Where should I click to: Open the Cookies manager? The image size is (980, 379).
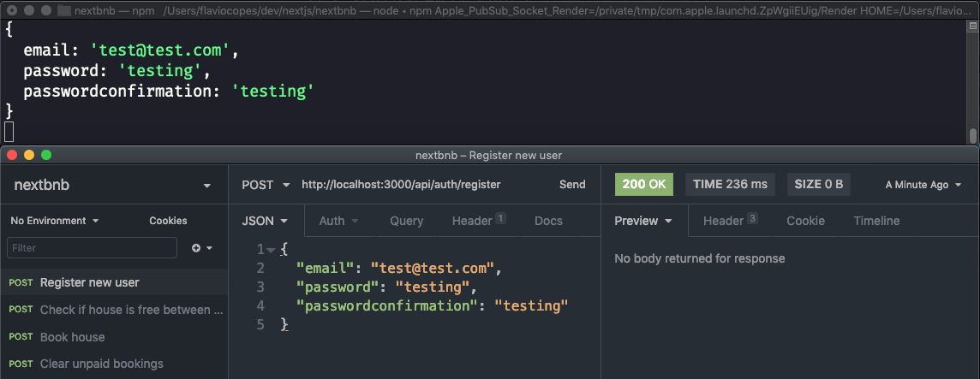(168, 221)
